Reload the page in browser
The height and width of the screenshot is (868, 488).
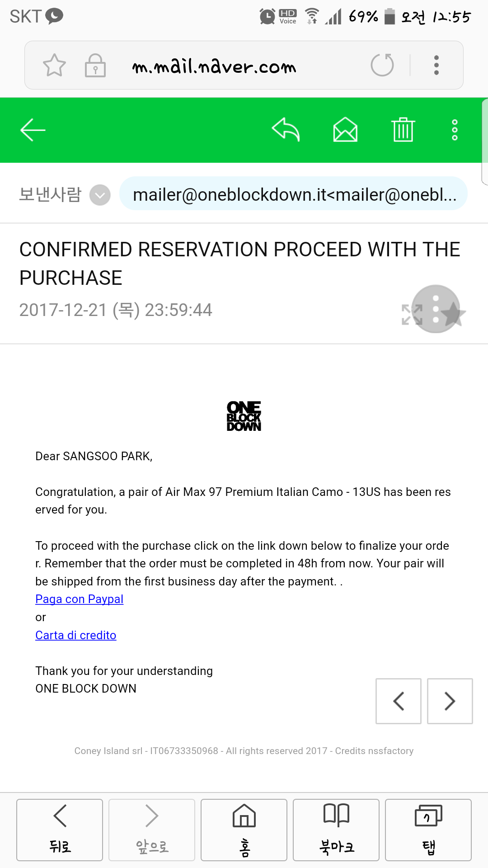coord(382,66)
